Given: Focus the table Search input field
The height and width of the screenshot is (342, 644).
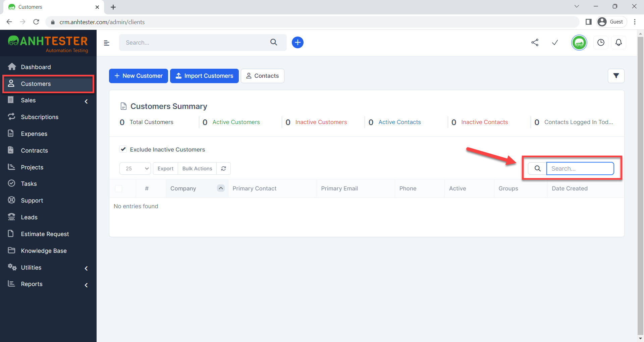Looking at the screenshot, I should tap(580, 169).
